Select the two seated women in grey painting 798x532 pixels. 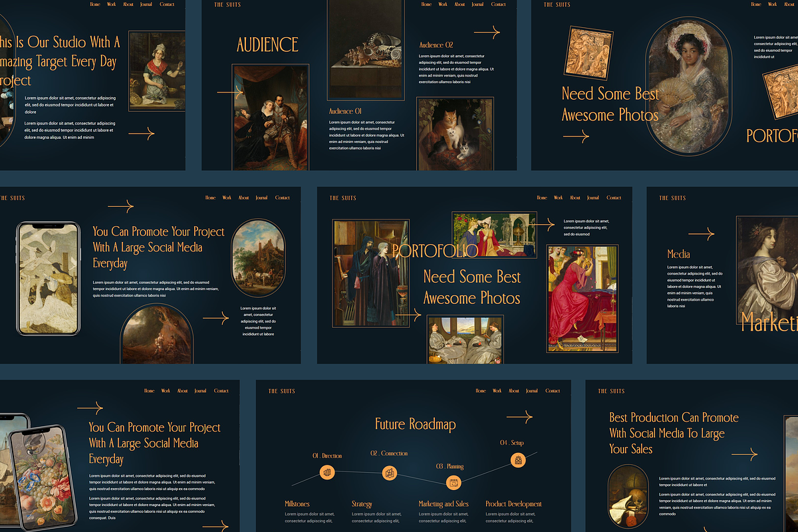465,339
